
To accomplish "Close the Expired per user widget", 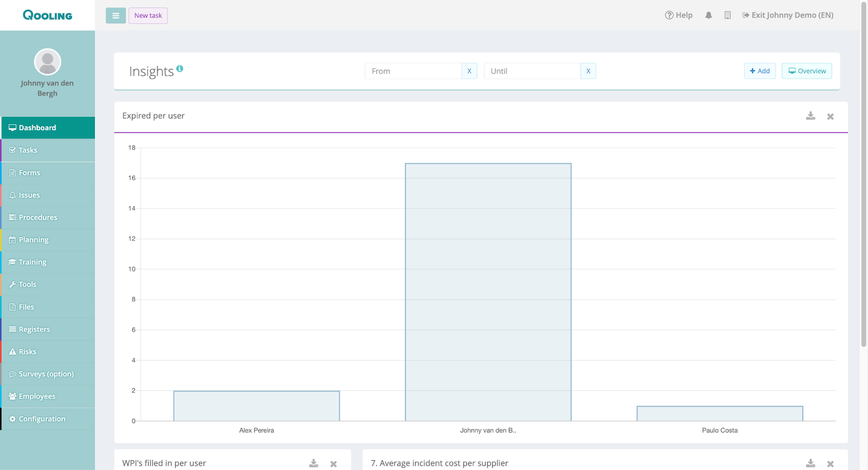I will [x=830, y=117].
